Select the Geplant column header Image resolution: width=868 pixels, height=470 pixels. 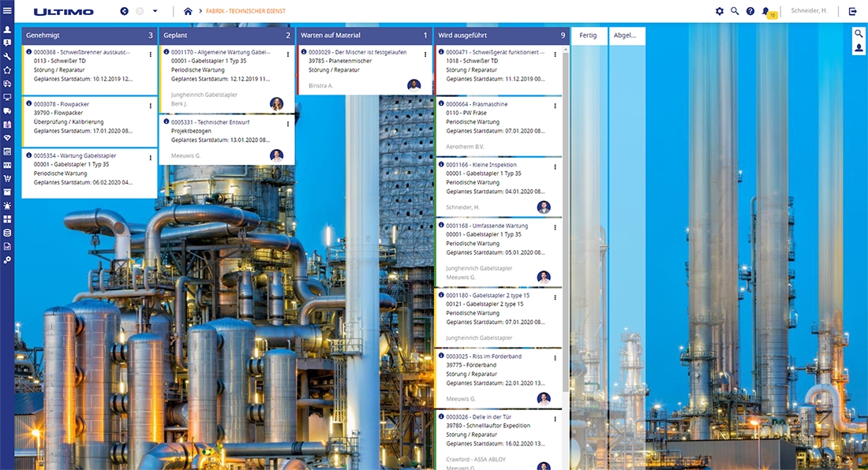coord(226,35)
